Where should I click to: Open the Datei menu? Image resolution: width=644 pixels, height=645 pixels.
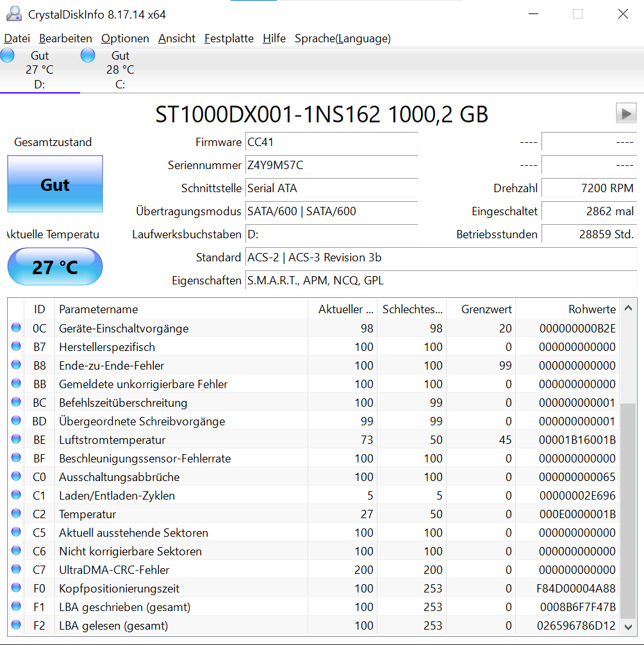[17, 38]
